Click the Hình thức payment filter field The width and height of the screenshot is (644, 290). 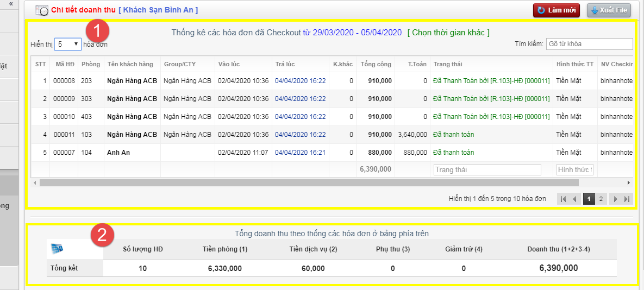(x=574, y=170)
